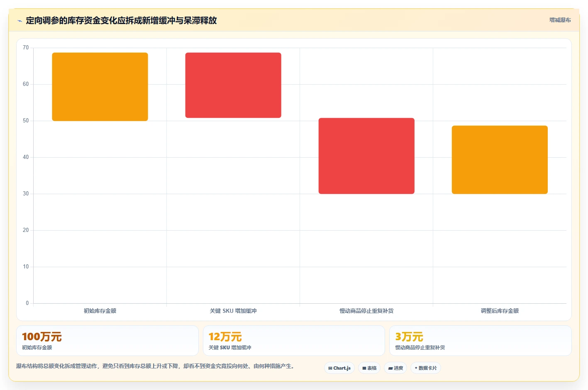Select the 表格 tag chip
This screenshot has height=390, width=588.
369,368
